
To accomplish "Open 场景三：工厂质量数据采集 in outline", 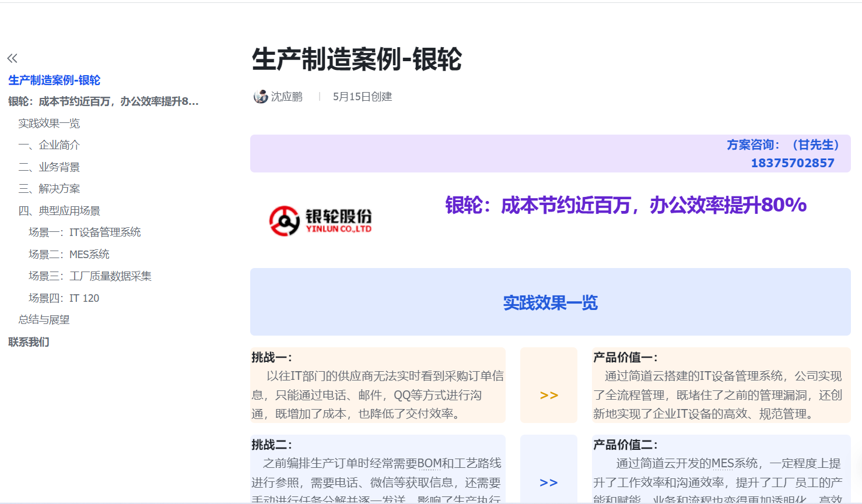I will click(90, 276).
